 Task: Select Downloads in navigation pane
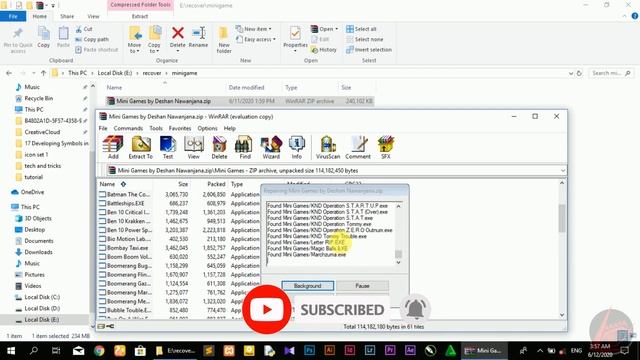click(x=38, y=252)
